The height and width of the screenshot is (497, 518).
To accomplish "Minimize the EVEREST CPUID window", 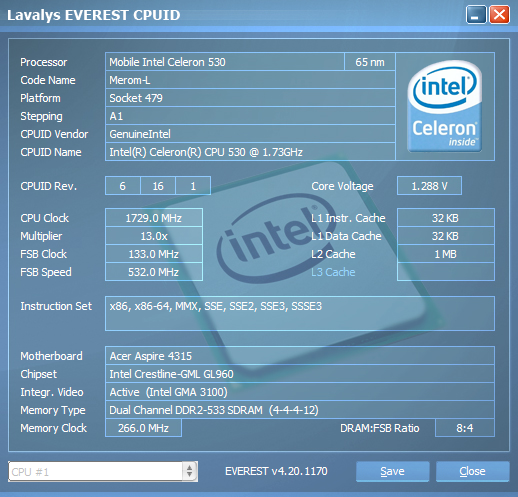I will (476, 15).
